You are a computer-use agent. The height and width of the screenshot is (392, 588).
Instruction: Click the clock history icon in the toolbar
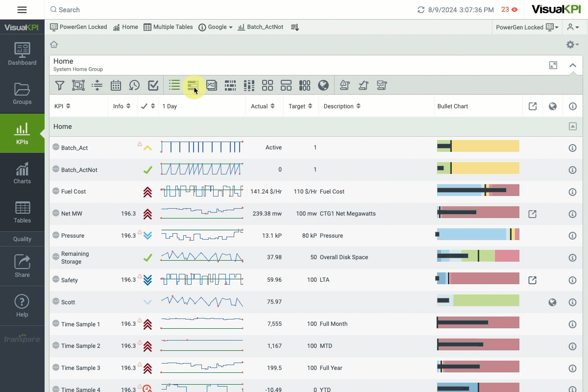(x=134, y=85)
